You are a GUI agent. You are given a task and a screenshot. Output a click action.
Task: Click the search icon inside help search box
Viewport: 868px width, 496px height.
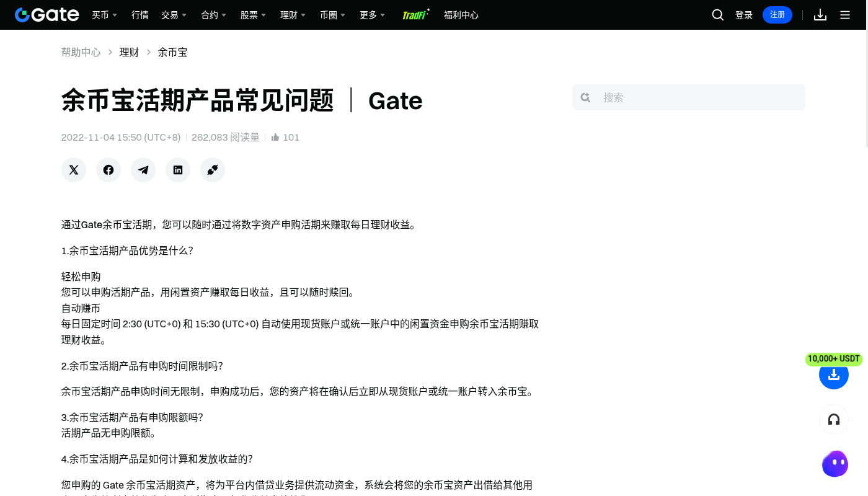point(585,97)
